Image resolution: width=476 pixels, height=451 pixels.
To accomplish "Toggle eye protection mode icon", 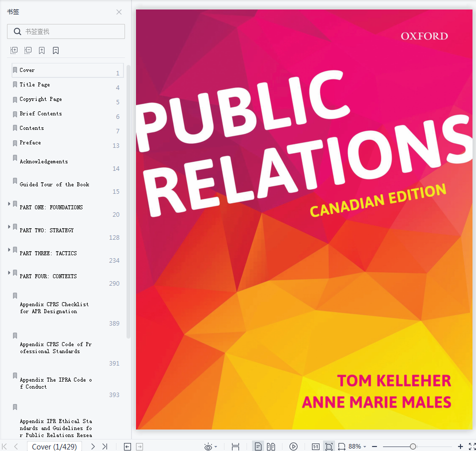I will point(208,447).
